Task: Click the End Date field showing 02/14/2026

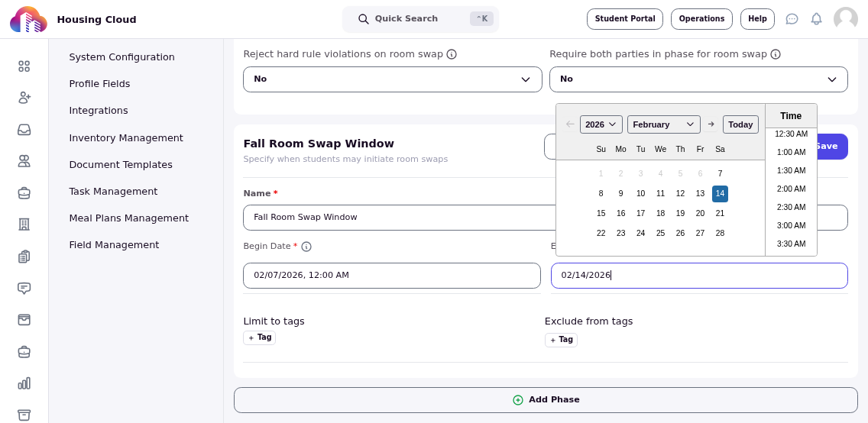Action: 699,276
